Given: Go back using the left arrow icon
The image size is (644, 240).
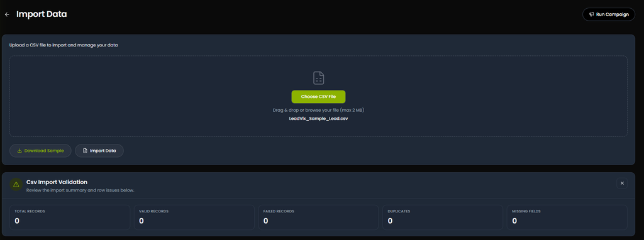Looking at the screenshot, I should point(7,14).
